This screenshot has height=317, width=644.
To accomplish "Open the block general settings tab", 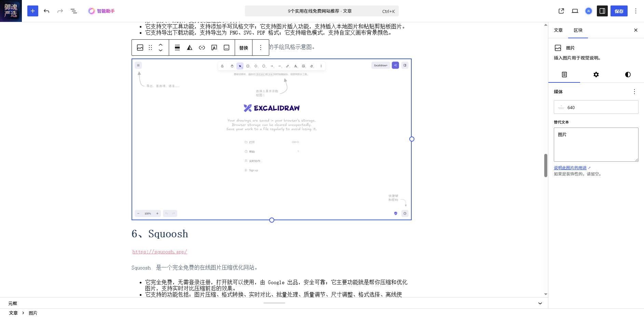I will pos(564,75).
